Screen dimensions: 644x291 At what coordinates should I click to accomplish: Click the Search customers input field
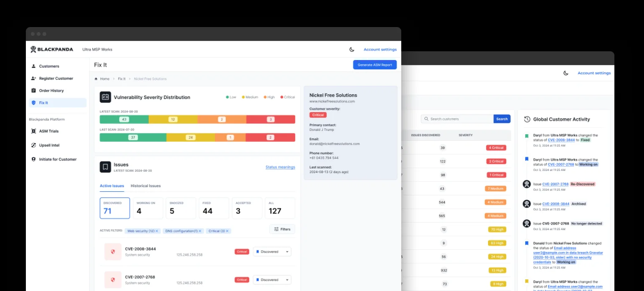(457, 119)
